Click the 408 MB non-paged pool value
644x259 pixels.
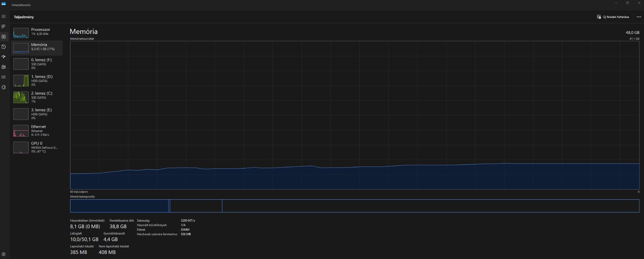pos(107,252)
